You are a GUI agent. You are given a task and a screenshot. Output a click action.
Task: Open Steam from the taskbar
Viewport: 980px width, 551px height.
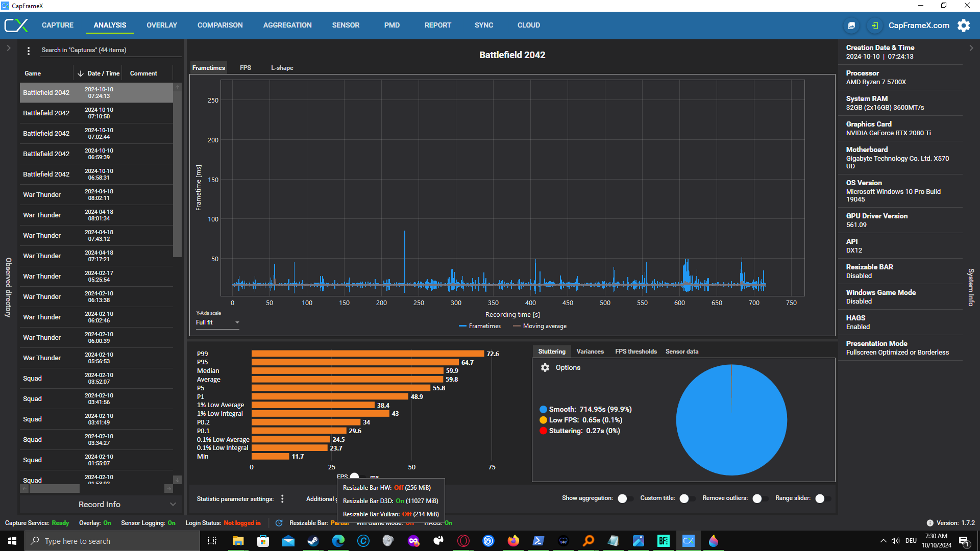click(313, 541)
